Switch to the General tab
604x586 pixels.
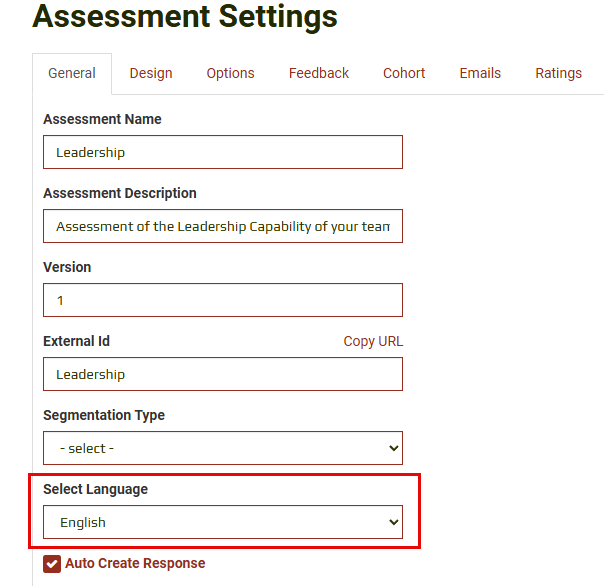point(72,73)
